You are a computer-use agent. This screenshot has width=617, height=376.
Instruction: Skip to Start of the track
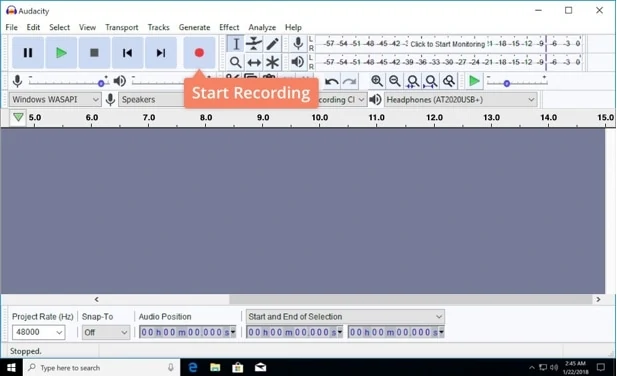tap(127, 53)
